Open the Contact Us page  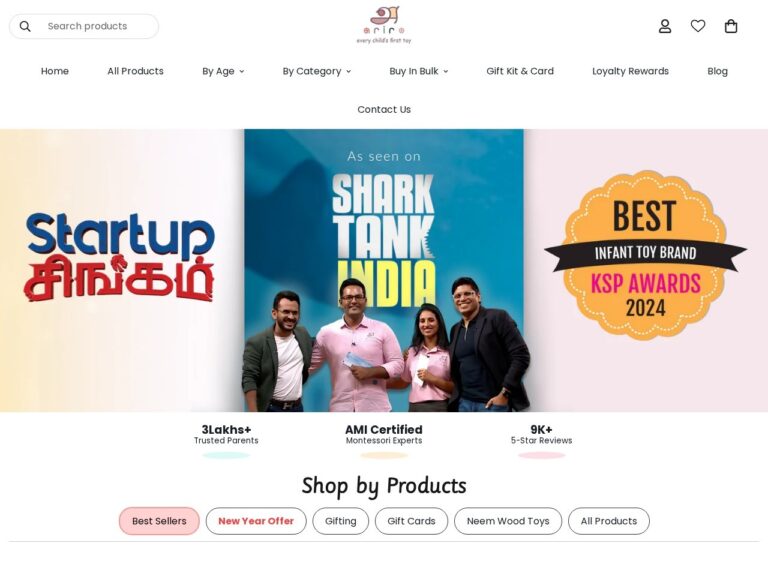[384, 110]
